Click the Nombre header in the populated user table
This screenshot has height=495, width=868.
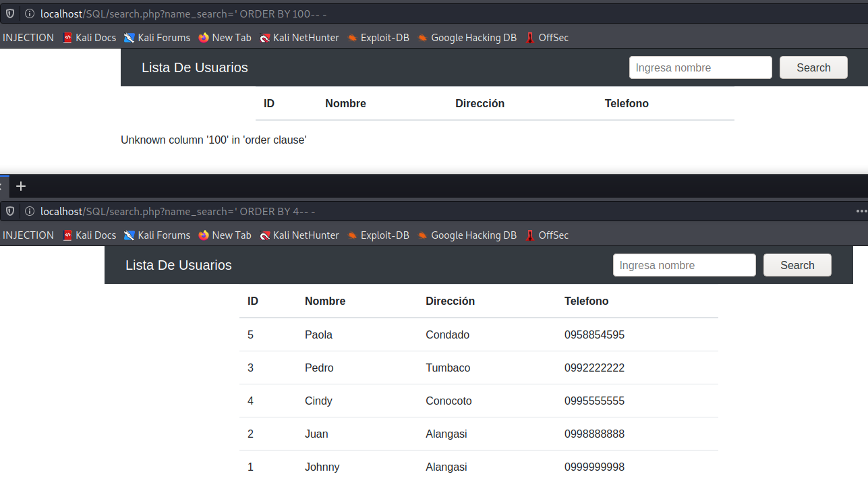[325, 301]
